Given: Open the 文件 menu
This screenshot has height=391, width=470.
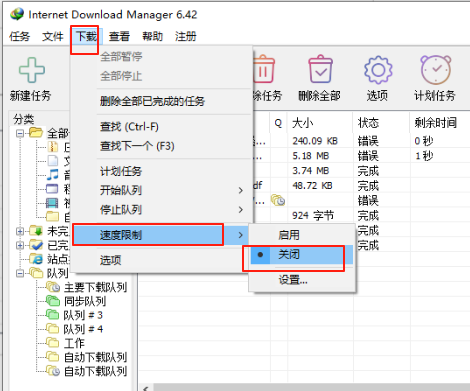Looking at the screenshot, I should click(53, 36).
